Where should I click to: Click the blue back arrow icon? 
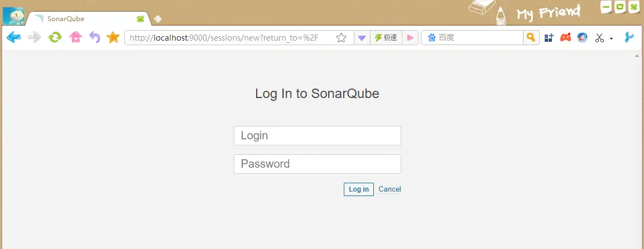point(13,38)
